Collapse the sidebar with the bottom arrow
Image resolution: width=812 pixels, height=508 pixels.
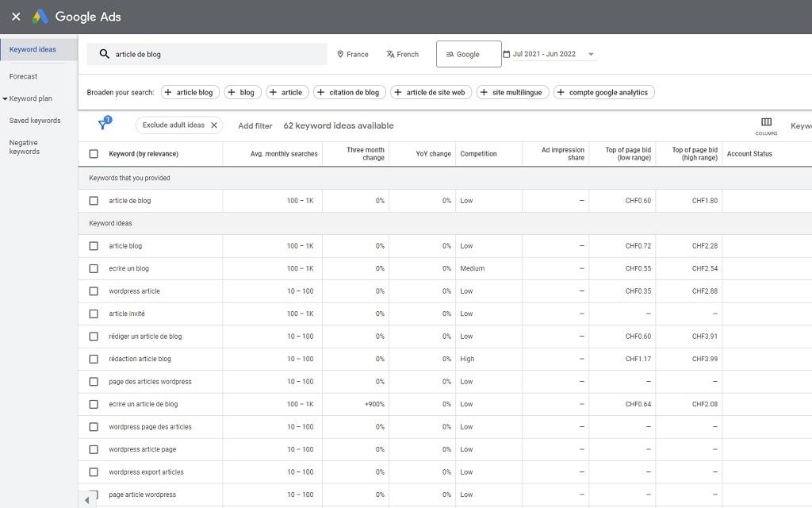pyautogui.click(x=86, y=500)
